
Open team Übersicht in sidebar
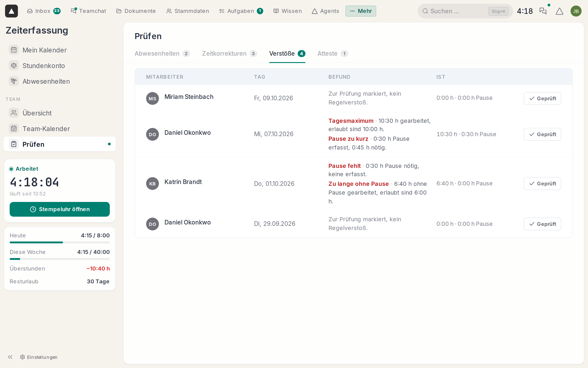click(x=59, y=113)
